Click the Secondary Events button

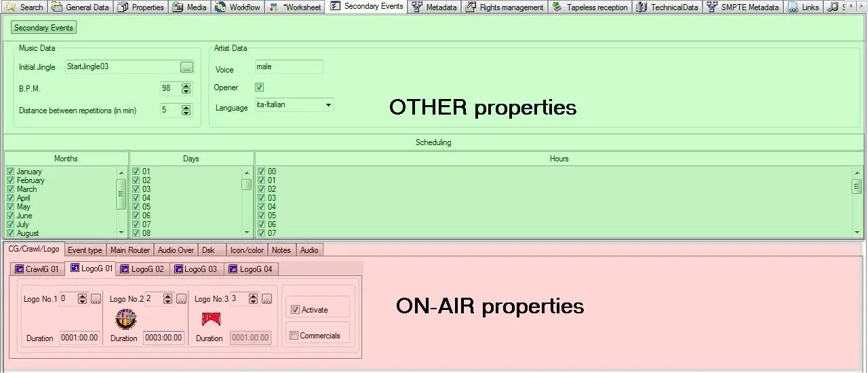point(44,28)
